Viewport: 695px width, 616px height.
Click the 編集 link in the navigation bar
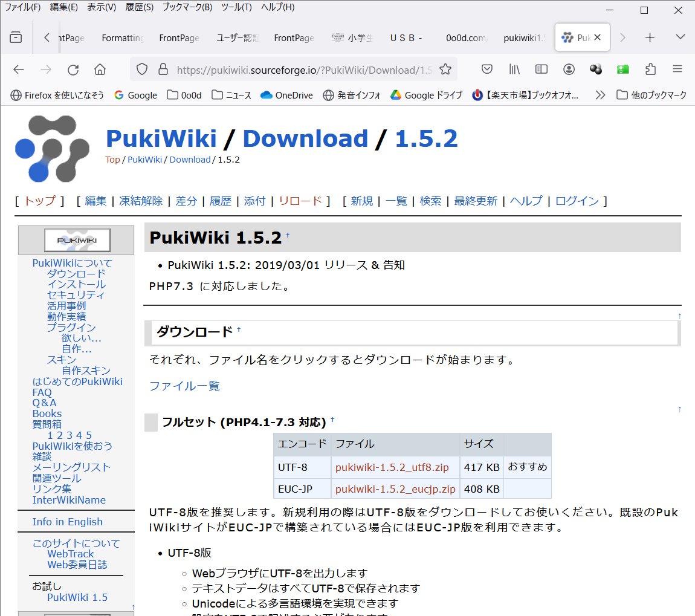point(95,201)
